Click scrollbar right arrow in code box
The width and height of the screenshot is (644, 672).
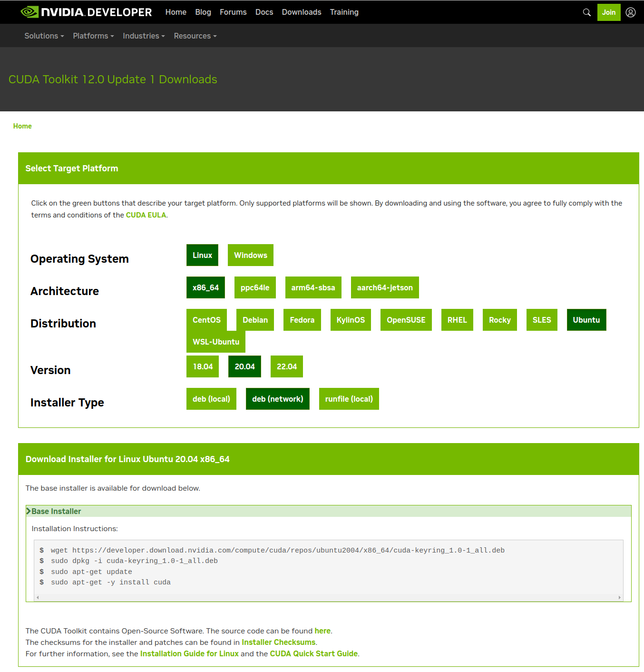[619, 597]
